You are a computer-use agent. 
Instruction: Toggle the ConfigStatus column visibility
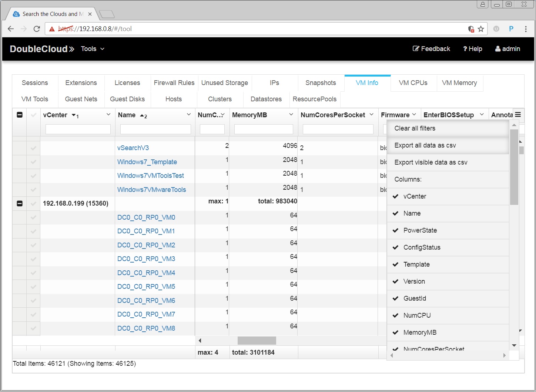[422, 247]
